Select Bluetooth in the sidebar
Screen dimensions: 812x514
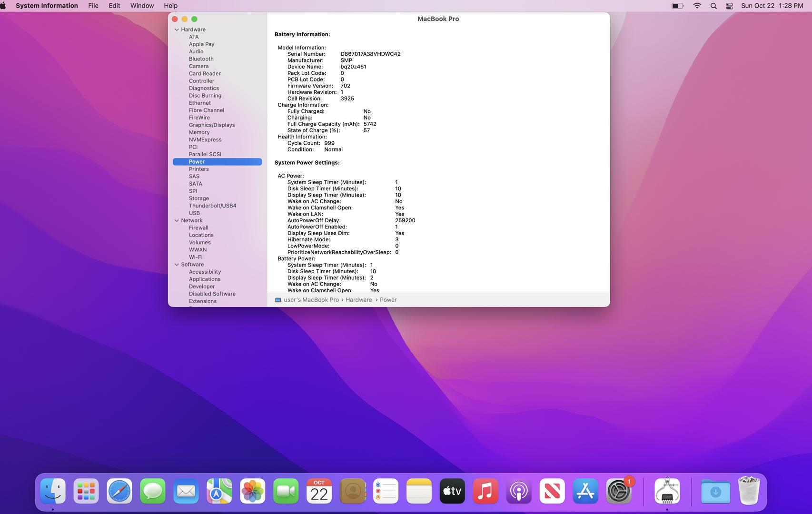[x=201, y=59]
